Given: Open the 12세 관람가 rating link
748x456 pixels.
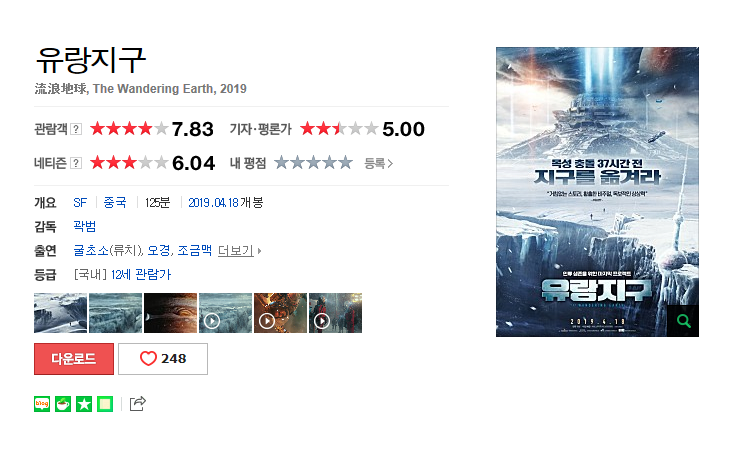Looking at the screenshot, I should (141, 275).
